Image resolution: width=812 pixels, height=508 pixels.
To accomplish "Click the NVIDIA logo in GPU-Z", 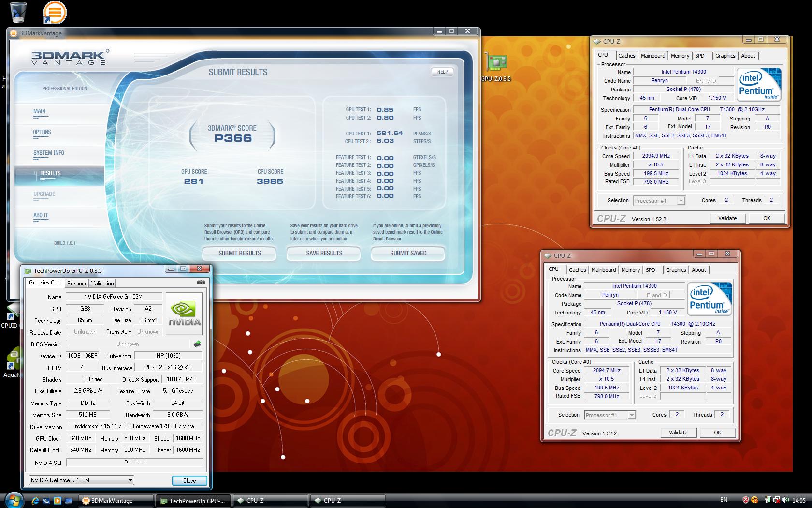I will (x=184, y=314).
